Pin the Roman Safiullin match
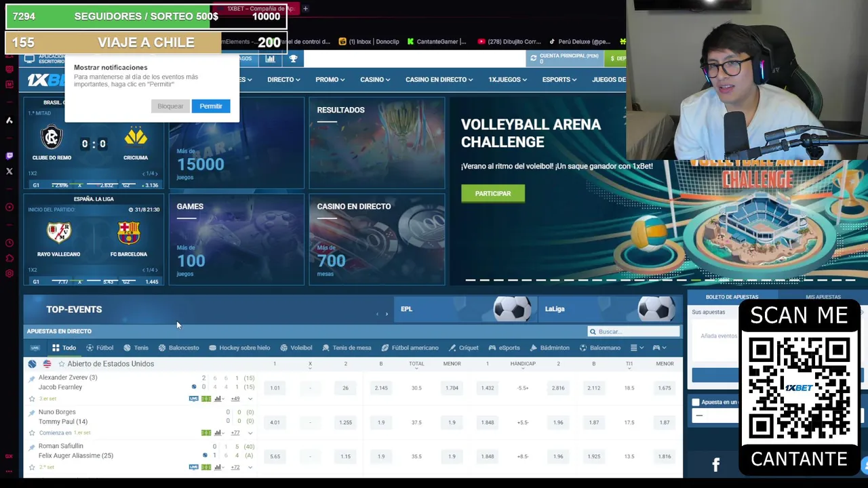Viewport: 868px width, 488px height. [31, 447]
